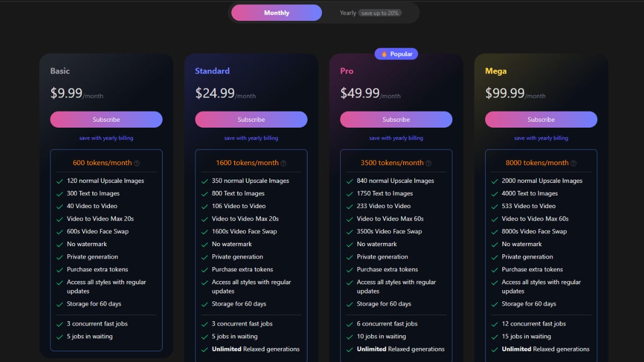Subscribe to the Basic plan
644x362 pixels.
click(x=106, y=120)
